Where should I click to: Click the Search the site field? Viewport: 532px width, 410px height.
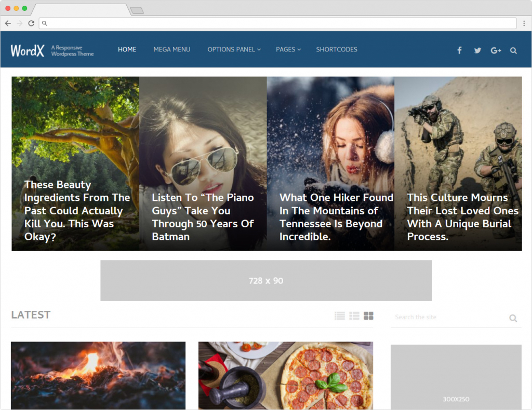click(447, 317)
